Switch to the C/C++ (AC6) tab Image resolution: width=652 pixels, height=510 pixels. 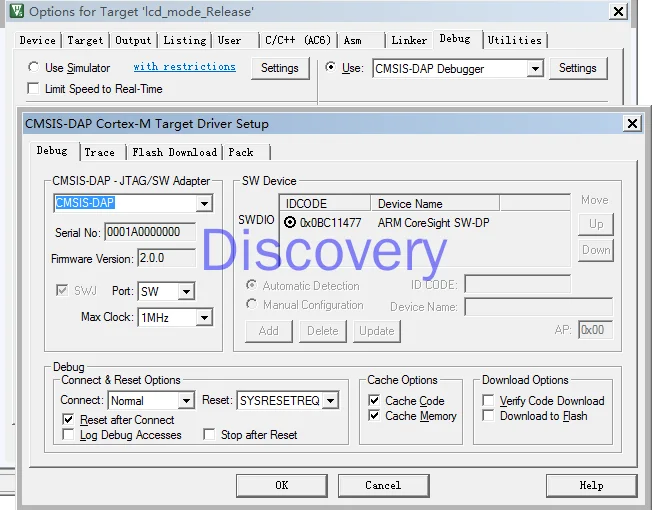point(298,40)
